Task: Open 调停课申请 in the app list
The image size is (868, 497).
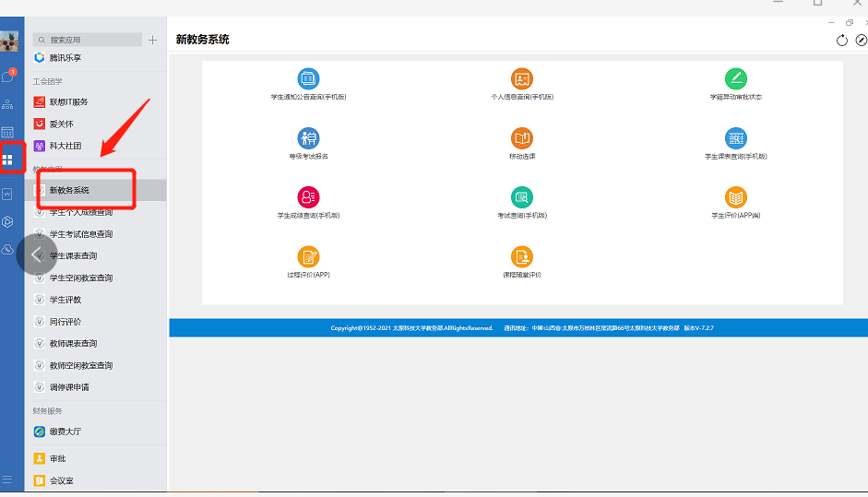Action: pos(69,387)
